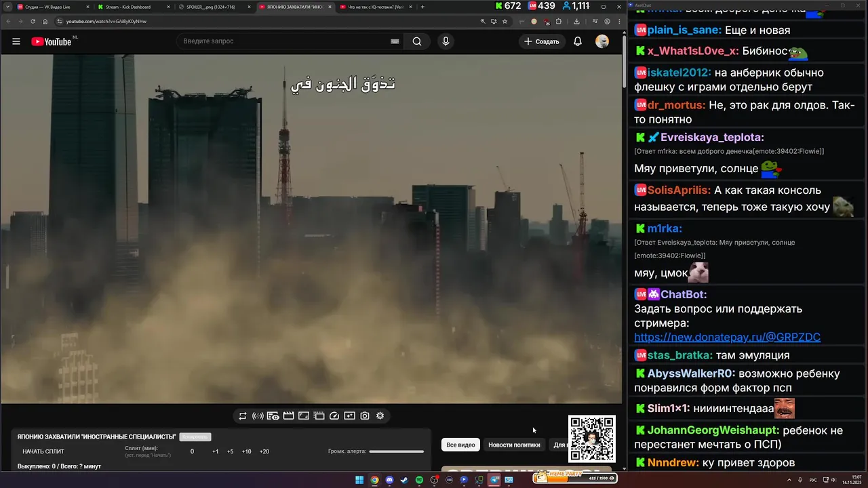Click the zoom magnifier in address bar
Screen dimensions: 868x488
tap(483, 21)
